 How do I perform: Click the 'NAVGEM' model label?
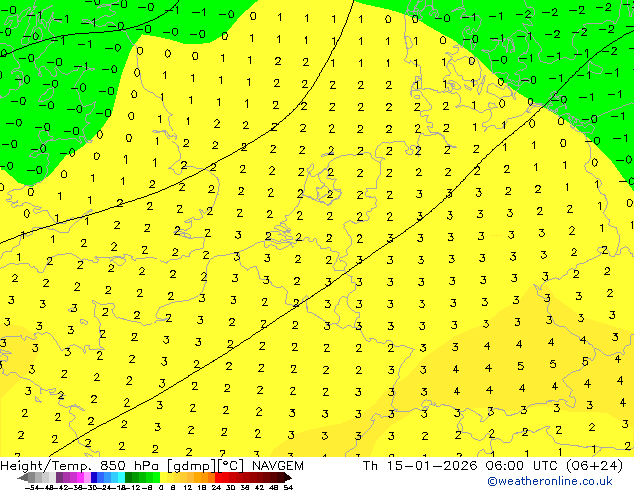click(278, 466)
